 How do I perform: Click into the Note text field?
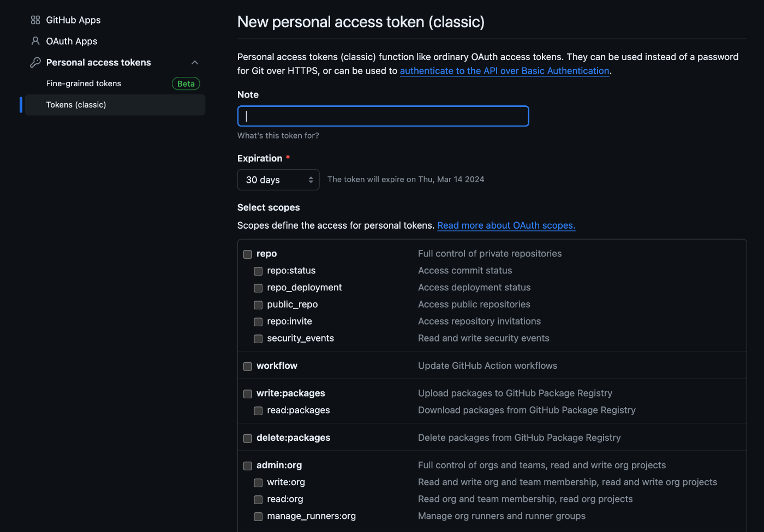click(383, 116)
